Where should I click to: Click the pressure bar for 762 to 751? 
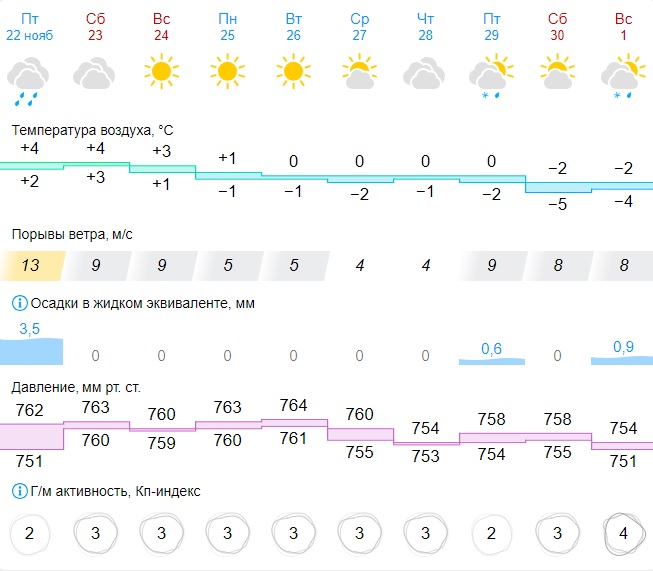pyautogui.click(x=31, y=436)
